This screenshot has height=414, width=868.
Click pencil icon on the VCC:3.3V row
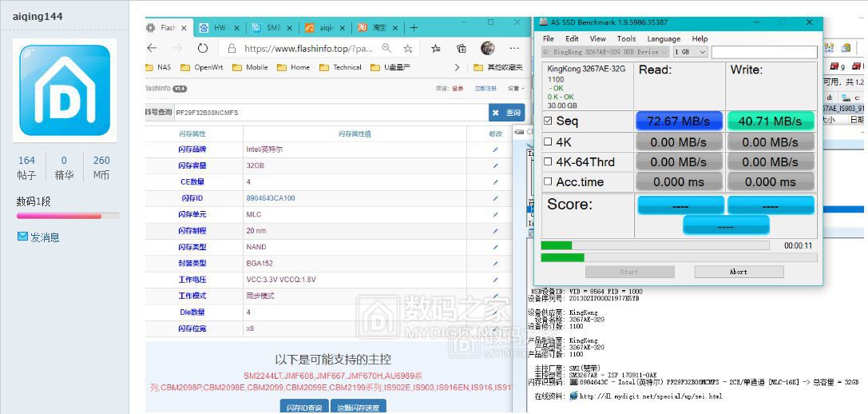[495, 280]
